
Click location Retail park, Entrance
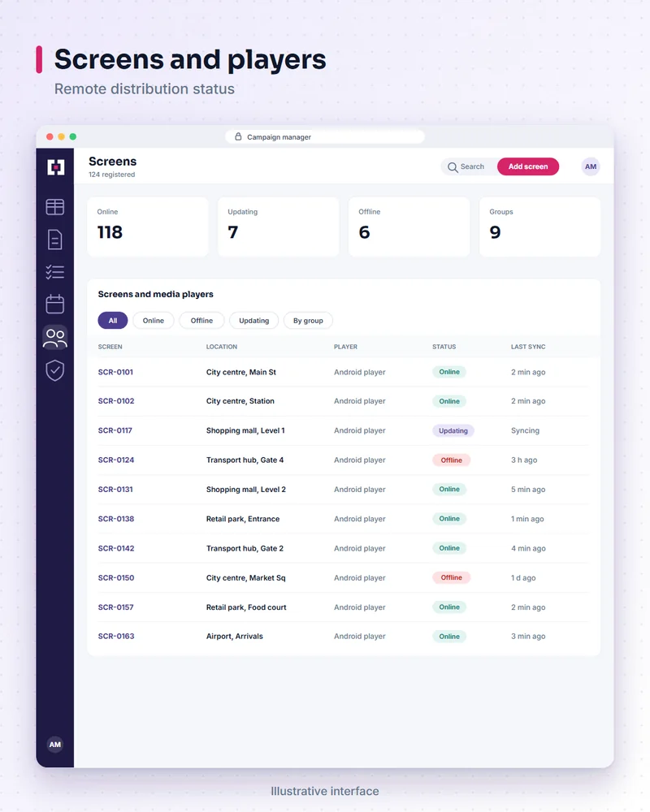[x=243, y=519]
